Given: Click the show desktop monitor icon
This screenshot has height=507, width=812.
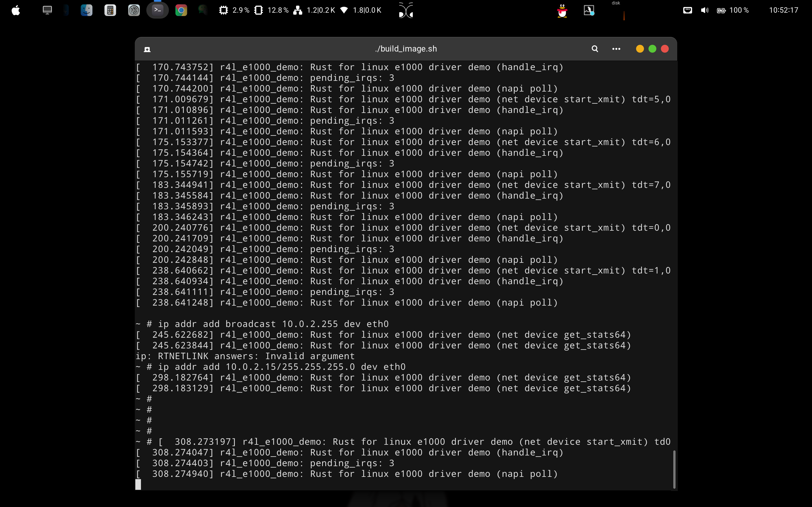Looking at the screenshot, I should 47,10.
